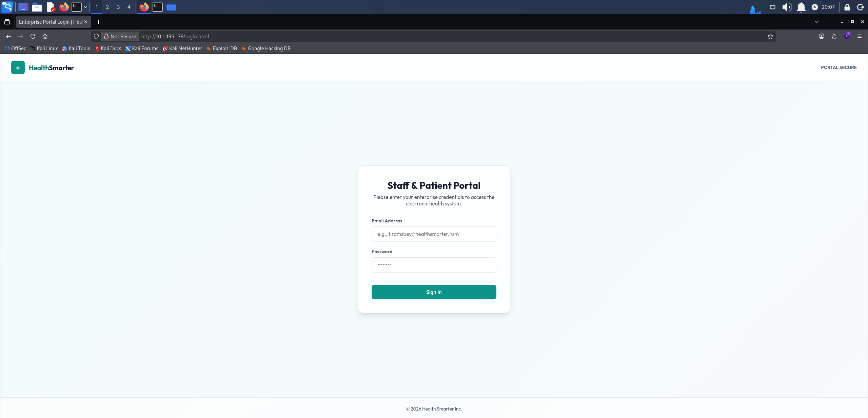Open the Not Secure site information
Screen dimensions: 868x418
click(120, 36)
